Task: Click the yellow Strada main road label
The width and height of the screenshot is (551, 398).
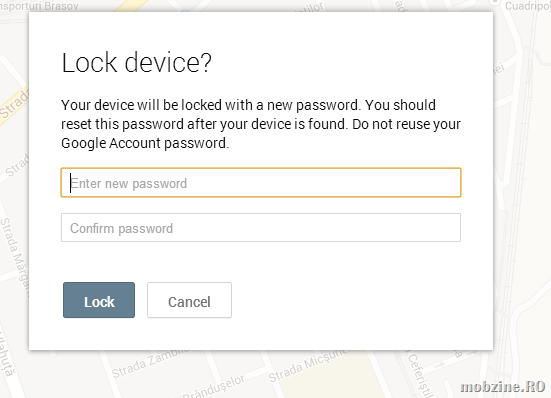Action: pyautogui.click(x=14, y=104)
